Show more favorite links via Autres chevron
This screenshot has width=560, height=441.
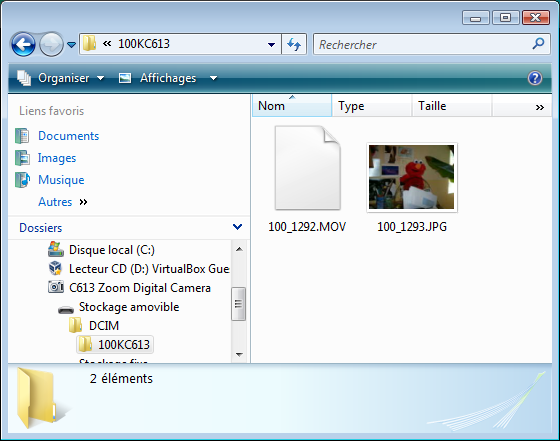(x=83, y=202)
